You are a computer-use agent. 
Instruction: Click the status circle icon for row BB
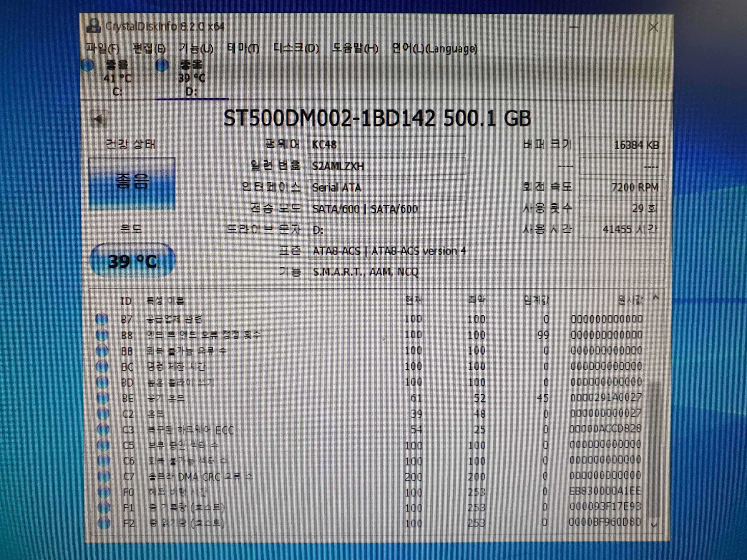[102, 351]
